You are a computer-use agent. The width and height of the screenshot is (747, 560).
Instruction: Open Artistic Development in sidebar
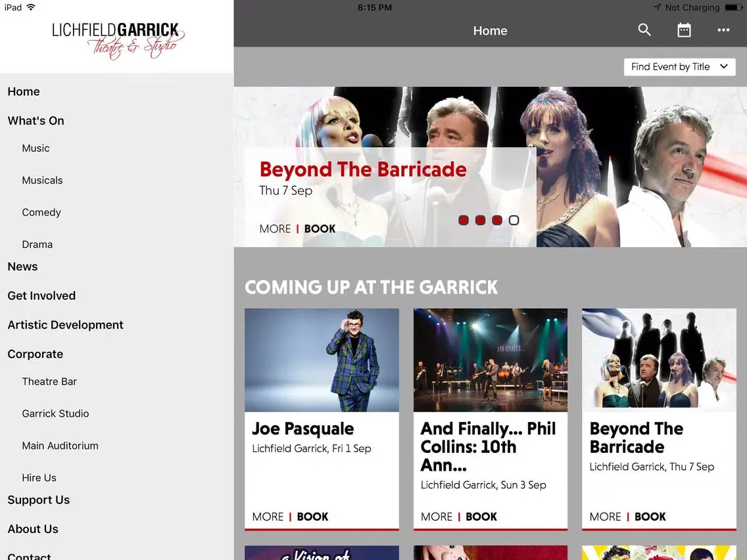(65, 325)
